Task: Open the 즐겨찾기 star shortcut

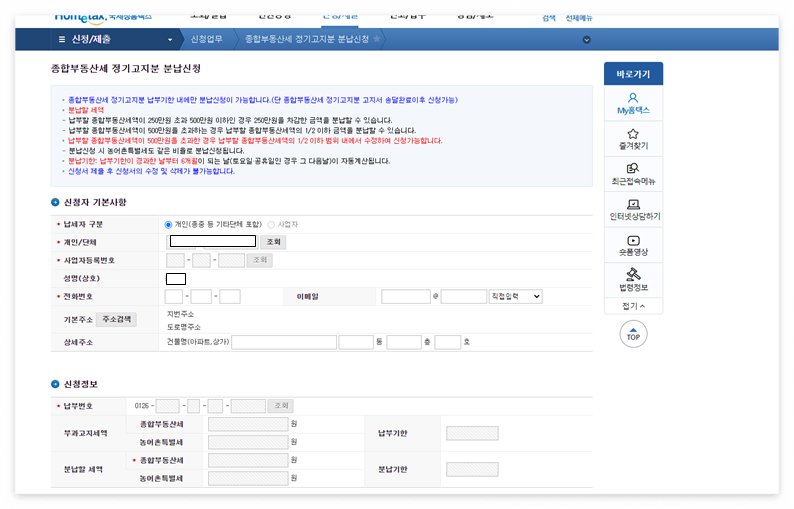Action: [633, 139]
